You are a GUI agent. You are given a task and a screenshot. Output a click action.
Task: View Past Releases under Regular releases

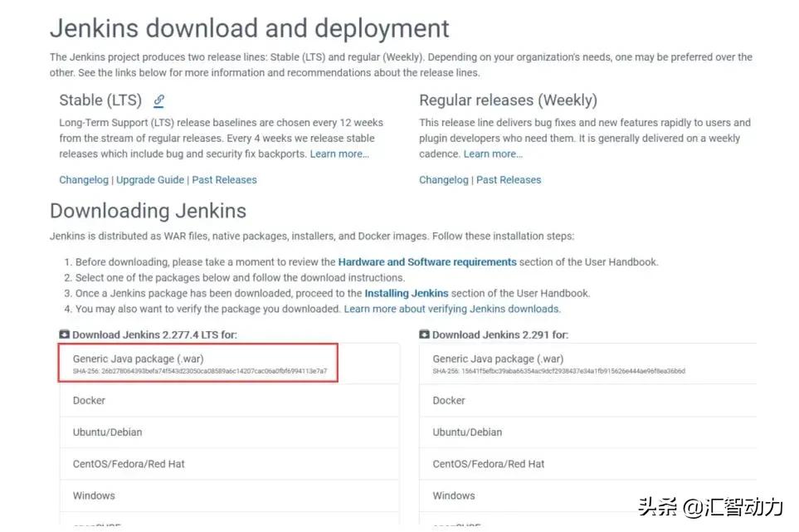pos(509,180)
